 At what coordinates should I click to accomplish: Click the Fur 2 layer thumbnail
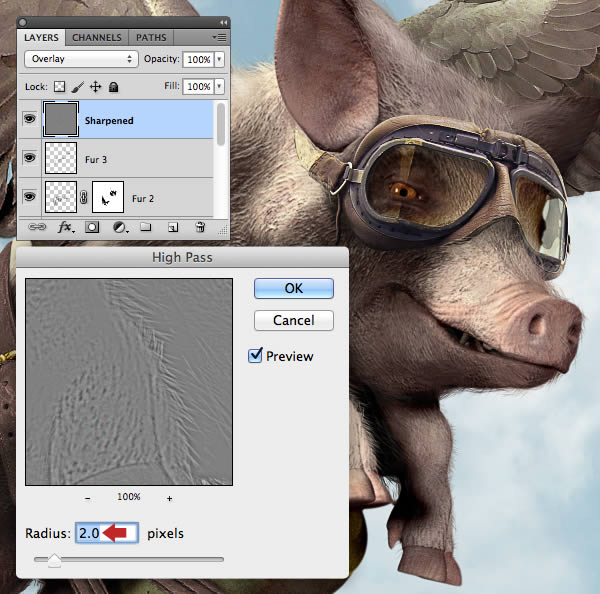tap(61, 197)
